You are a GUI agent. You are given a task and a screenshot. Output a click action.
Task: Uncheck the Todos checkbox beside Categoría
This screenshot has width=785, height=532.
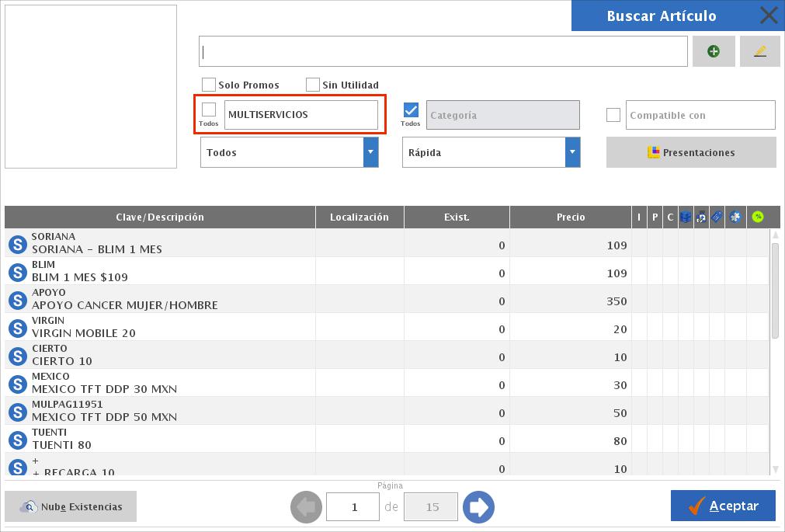coord(411,110)
